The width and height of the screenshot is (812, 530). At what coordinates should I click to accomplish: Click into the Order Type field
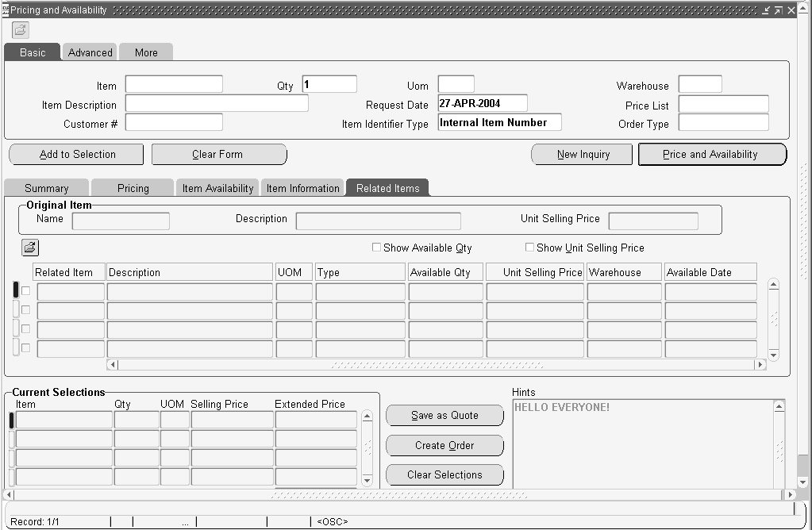click(723, 123)
